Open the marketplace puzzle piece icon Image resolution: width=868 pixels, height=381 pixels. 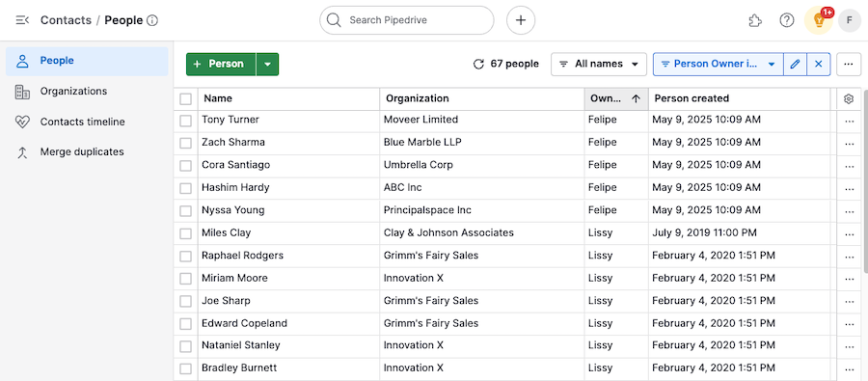[x=754, y=20]
